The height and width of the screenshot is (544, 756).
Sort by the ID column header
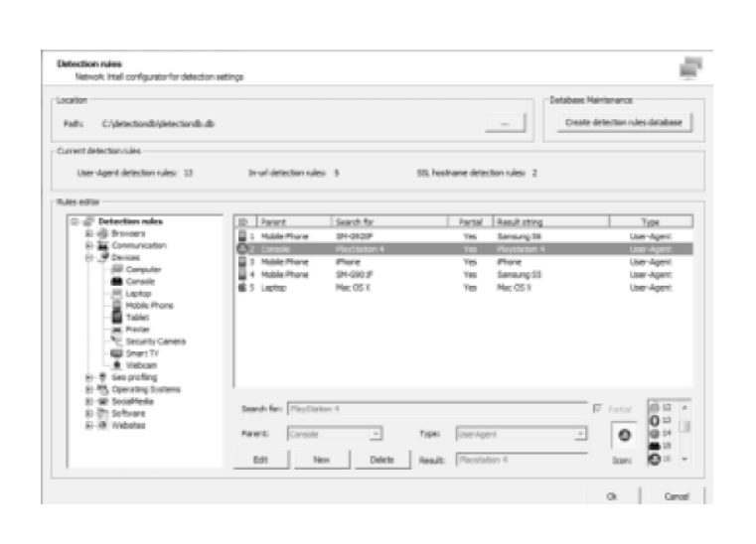coord(245,221)
